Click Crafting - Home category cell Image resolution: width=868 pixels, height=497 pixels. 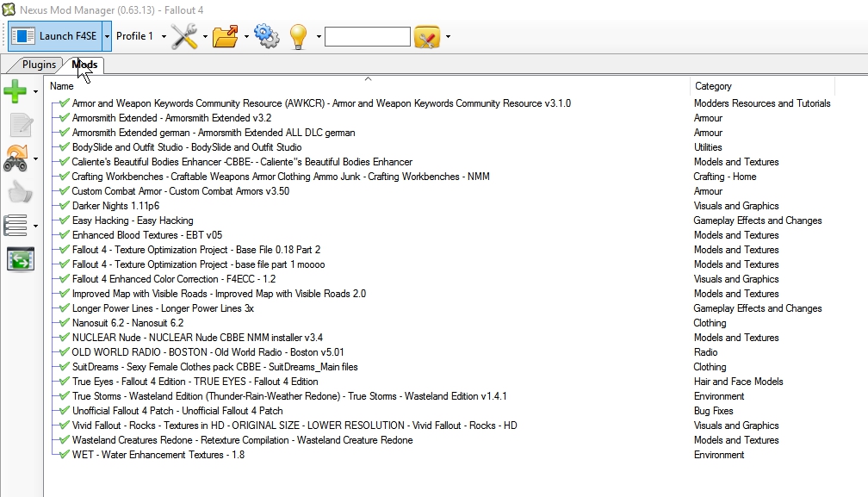725,176
